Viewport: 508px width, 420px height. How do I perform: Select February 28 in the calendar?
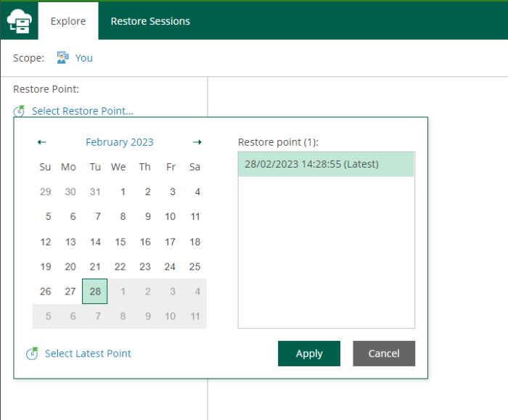[x=94, y=291]
